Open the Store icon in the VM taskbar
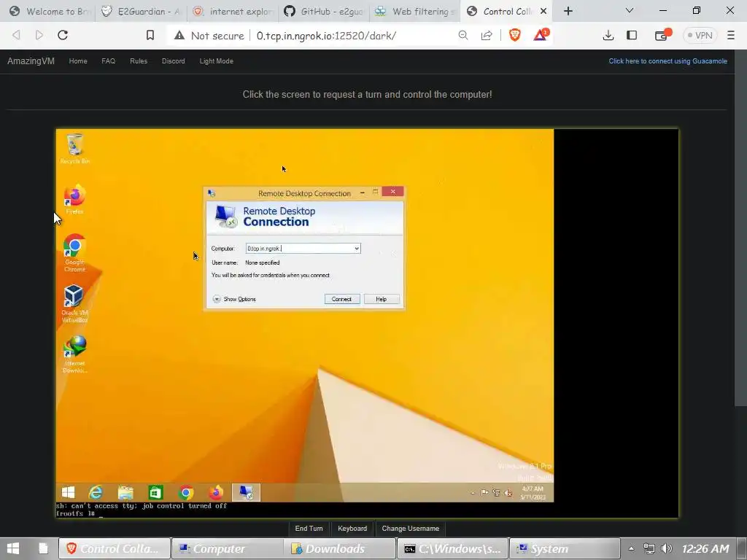 click(156, 492)
